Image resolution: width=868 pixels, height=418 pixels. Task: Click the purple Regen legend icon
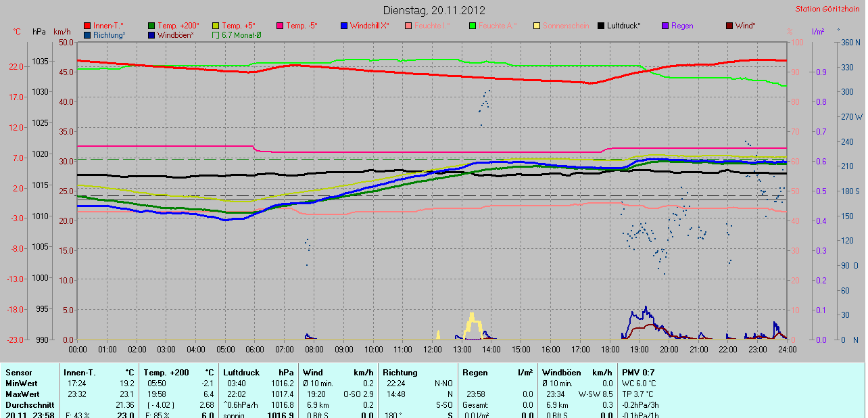click(x=665, y=26)
